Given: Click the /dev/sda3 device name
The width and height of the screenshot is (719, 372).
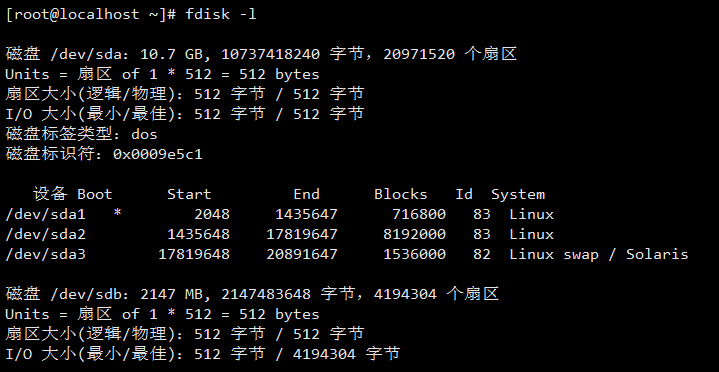Looking at the screenshot, I should click(x=45, y=254).
